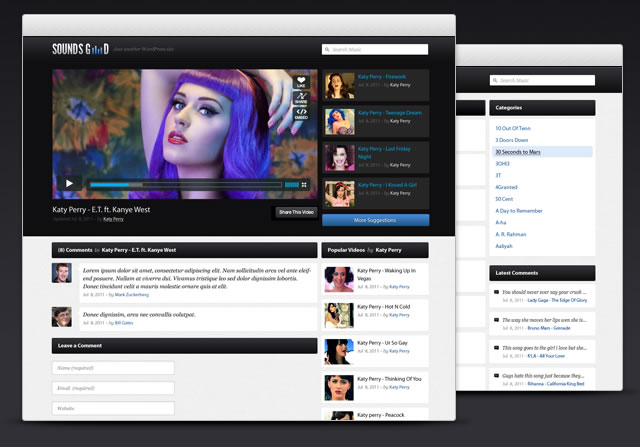Viewport: 640px width, 447px height.
Task: Open Katy Perry author link under video title
Action: (x=113, y=219)
